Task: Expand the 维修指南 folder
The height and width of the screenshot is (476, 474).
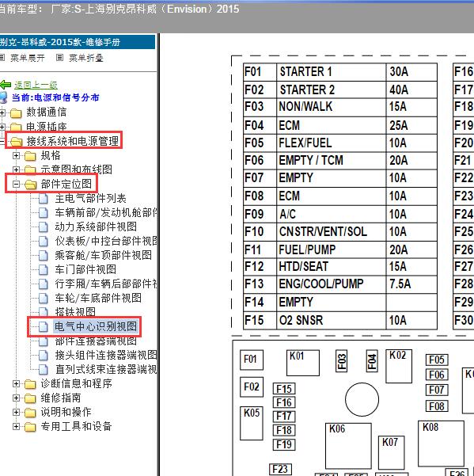Action: tap(16, 398)
